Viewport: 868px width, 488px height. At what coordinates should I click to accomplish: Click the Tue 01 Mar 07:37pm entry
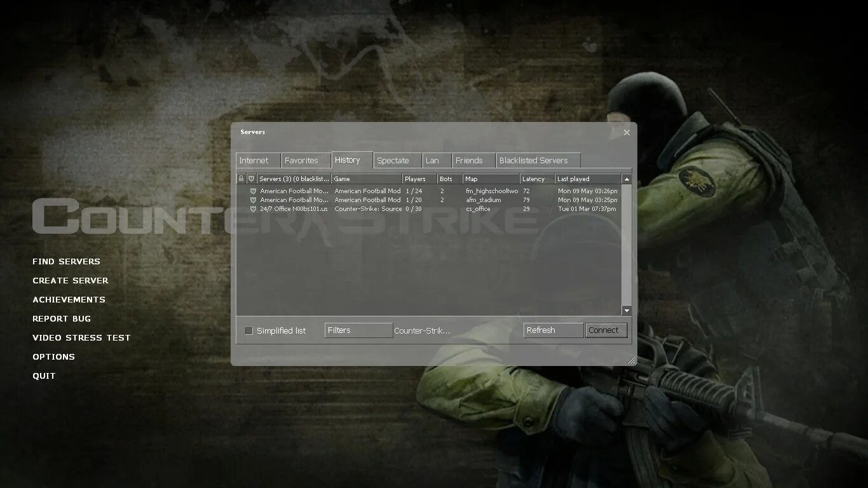pyautogui.click(x=587, y=208)
